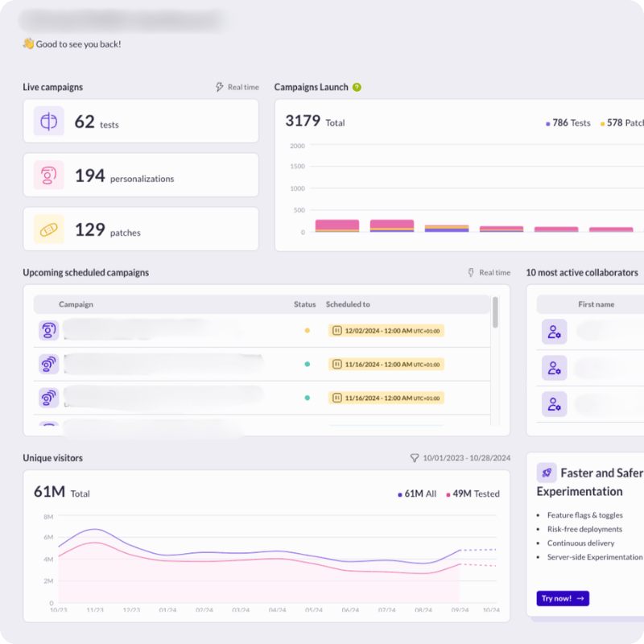Click the scheduled campaigns table scrollbar
The height and width of the screenshot is (644, 644).
point(495,312)
